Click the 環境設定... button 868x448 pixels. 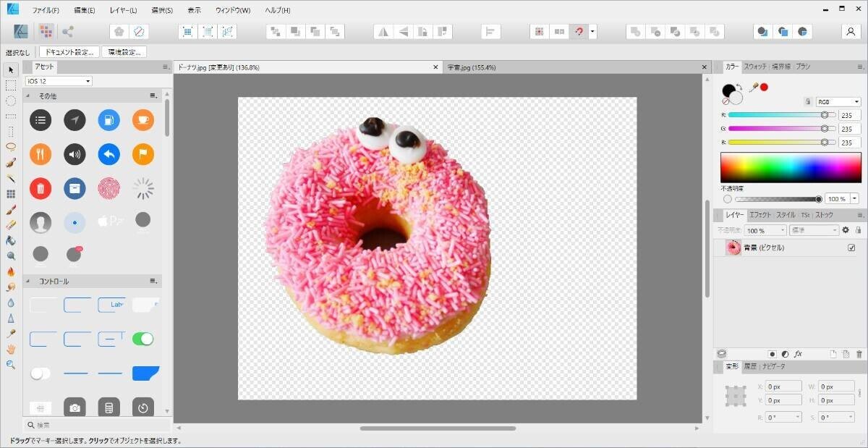click(x=124, y=52)
